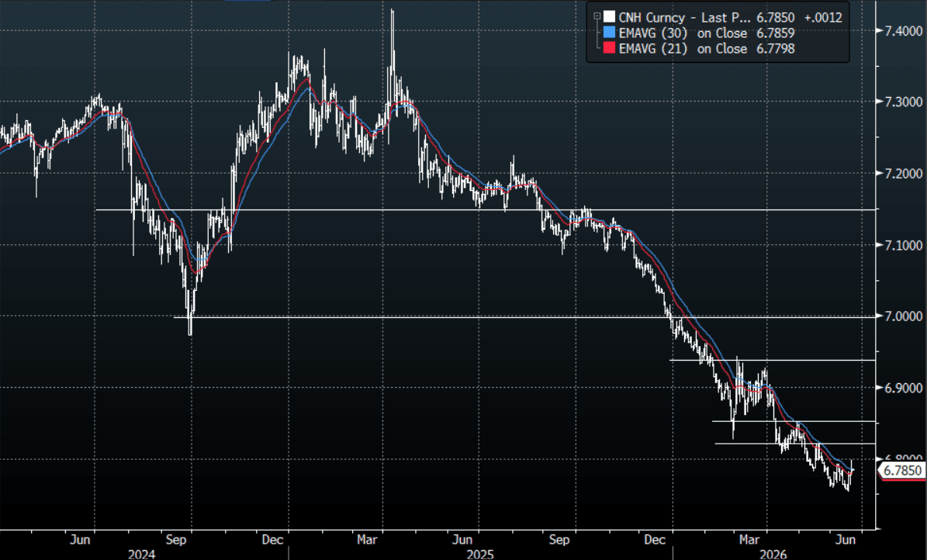Click the white CNH Curncy color swatch

coord(610,17)
